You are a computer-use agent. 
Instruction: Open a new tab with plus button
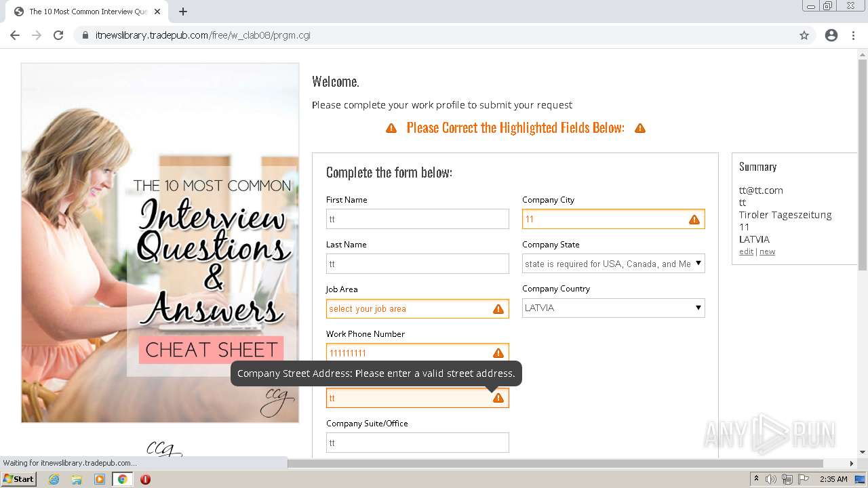tap(183, 12)
